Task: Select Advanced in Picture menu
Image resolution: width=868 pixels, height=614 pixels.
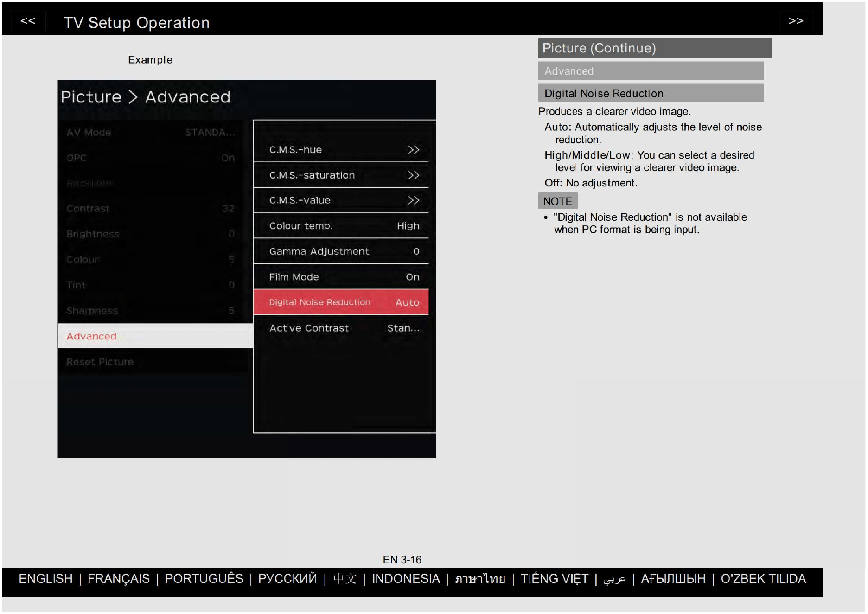Action: (x=155, y=336)
